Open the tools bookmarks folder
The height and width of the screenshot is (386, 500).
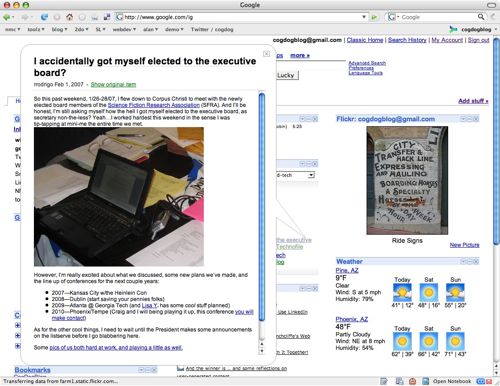36,29
